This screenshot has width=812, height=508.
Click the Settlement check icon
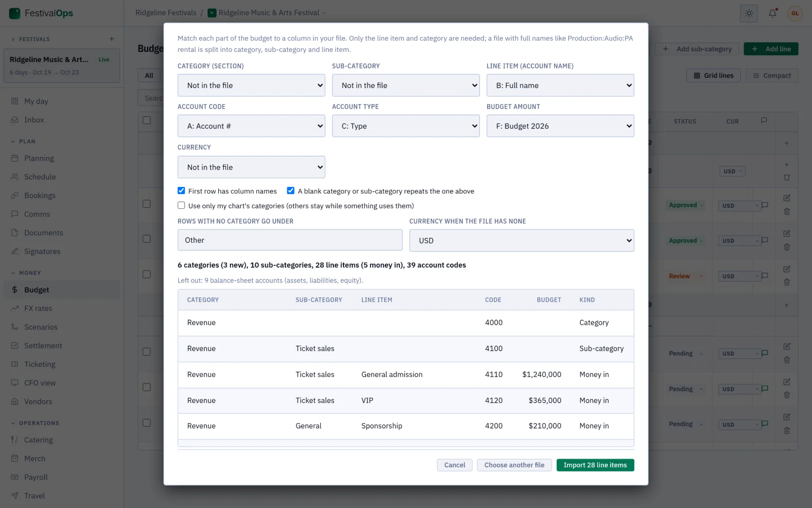tap(15, 345)
